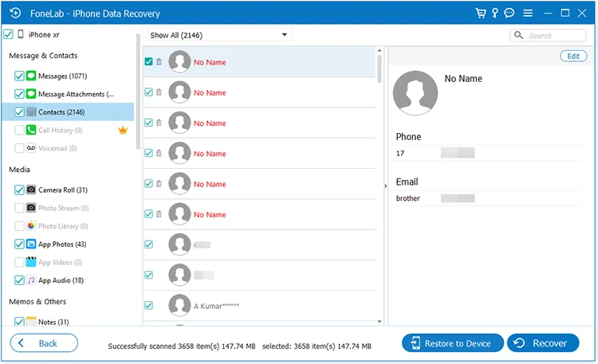The image size is (598, 364).
Task: Toggle the App Audio (18) checkbox
Action: [x=19, y=280]
